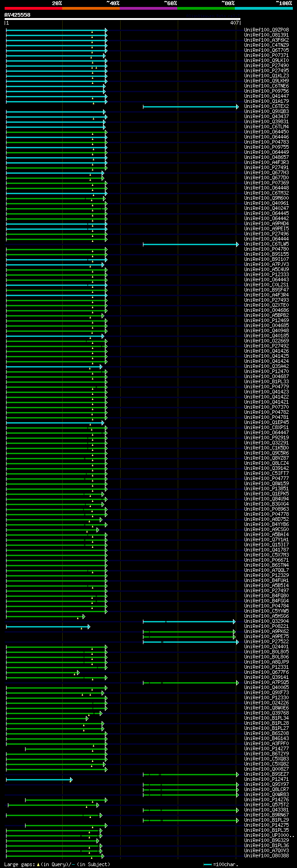Click the cyan ~100% identity legend segment
Screen dimensions: 297x868
pyautogui.click(x=264, y=8)
